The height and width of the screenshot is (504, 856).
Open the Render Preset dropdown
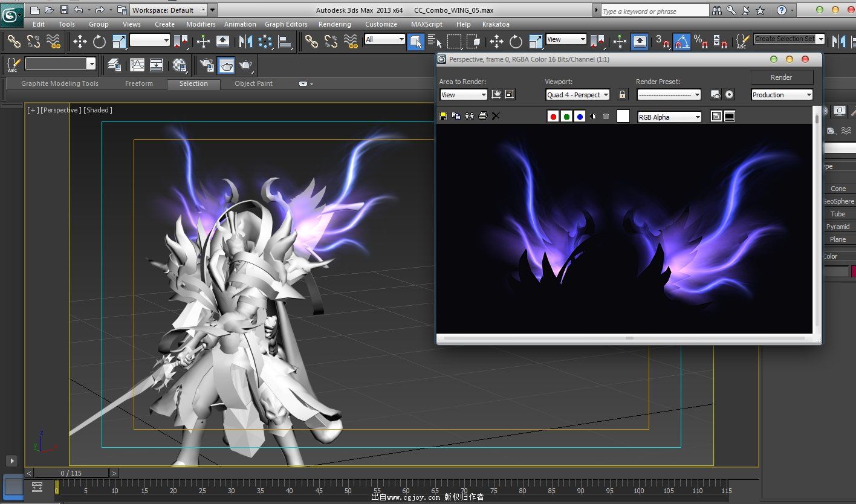click(669, 95)
